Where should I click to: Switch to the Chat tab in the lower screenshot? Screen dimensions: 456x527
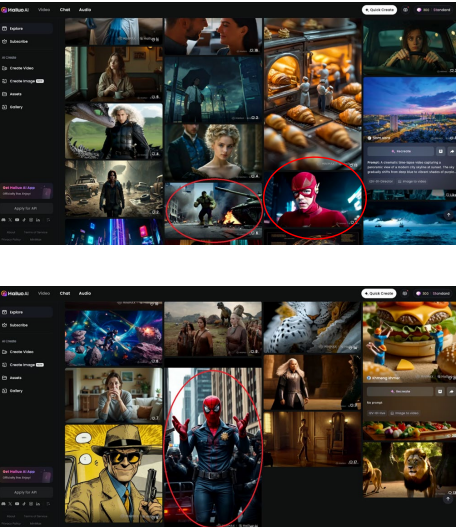tap(65, 293)
